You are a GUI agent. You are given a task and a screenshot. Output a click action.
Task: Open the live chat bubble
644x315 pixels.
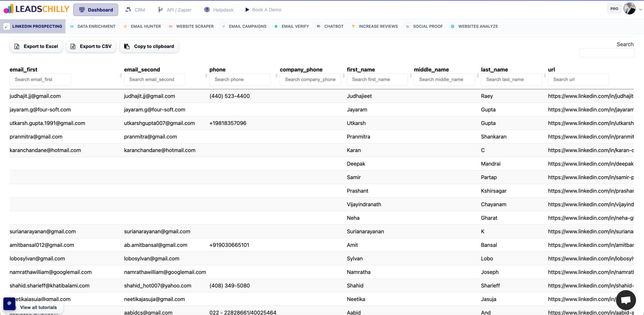coord(626,300)
